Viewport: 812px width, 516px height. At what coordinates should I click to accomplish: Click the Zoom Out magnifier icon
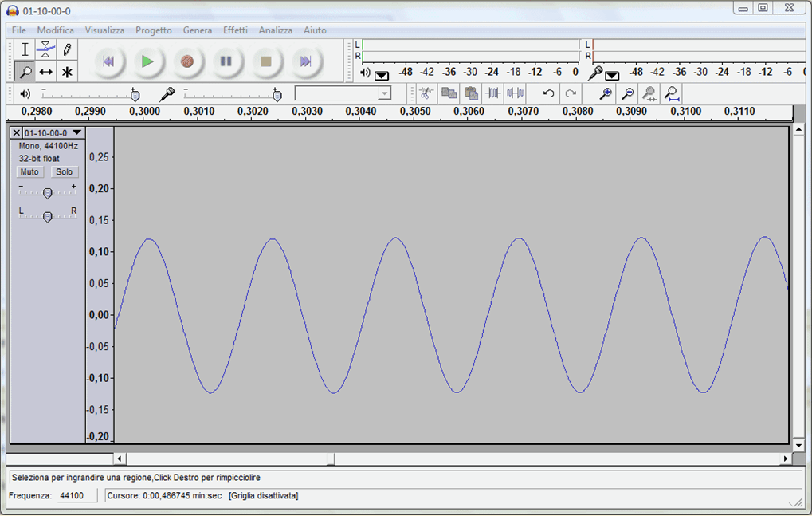628,93
